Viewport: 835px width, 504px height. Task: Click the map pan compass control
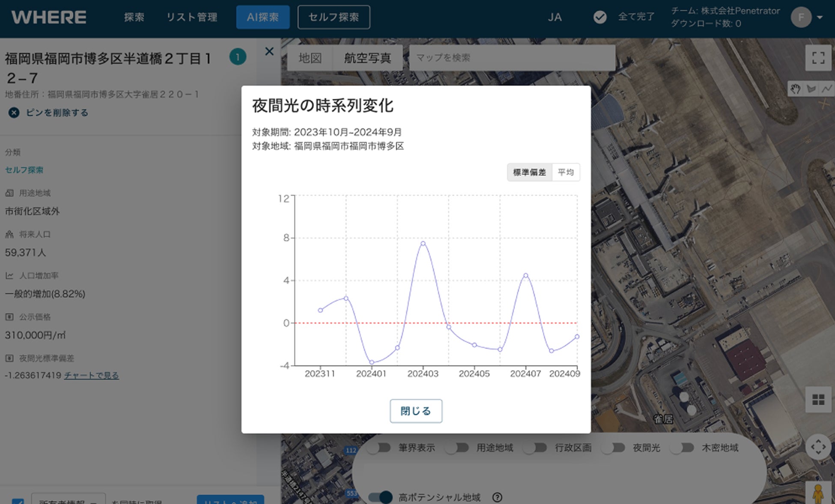point(818,447)
